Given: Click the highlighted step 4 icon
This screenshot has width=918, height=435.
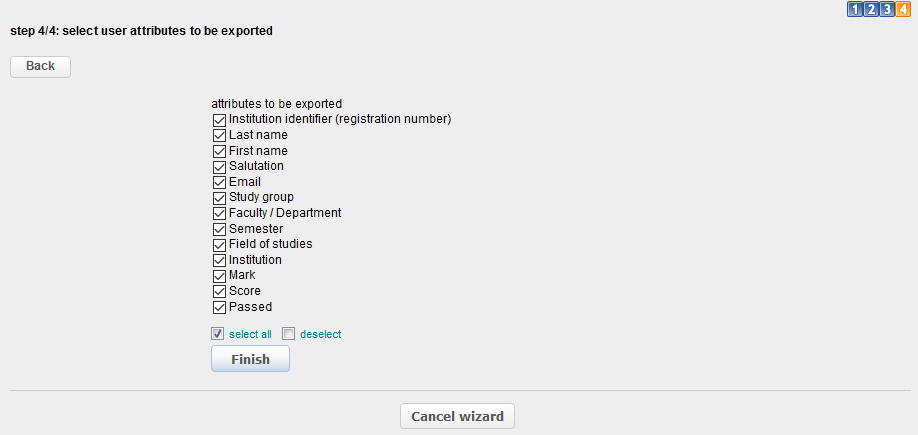Looking at the screenshot, I should (x=903, y=10).
